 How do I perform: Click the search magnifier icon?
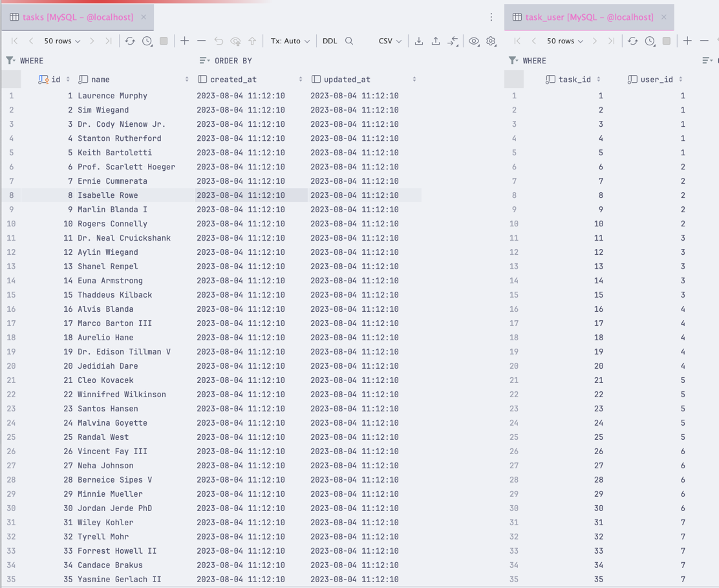click(x=349, y=41)
